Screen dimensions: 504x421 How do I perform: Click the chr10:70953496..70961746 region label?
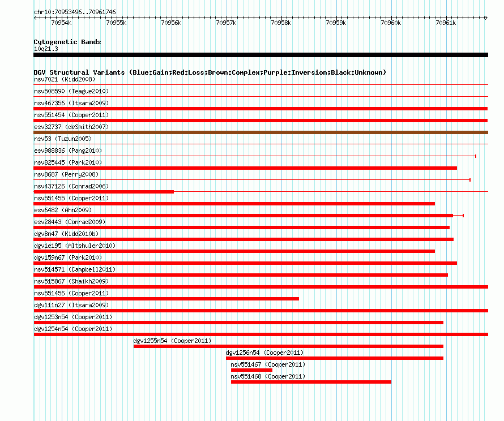75,12
